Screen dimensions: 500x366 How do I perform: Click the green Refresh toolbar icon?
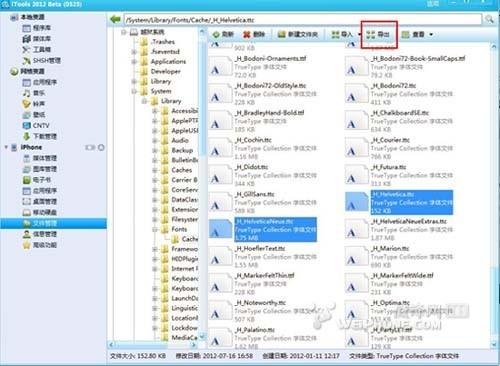point(216,34)
